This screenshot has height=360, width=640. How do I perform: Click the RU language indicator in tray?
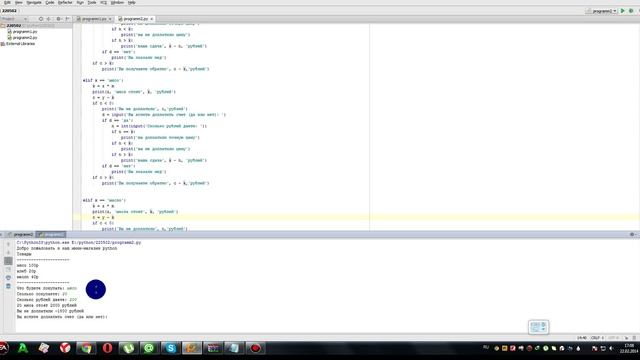[x=486, y=347]
